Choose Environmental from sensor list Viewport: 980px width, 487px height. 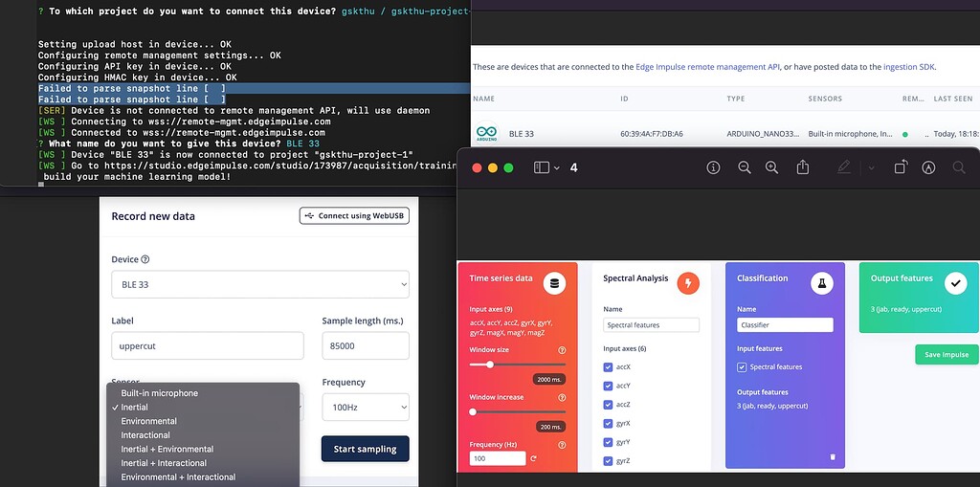[x=203, y=421]
